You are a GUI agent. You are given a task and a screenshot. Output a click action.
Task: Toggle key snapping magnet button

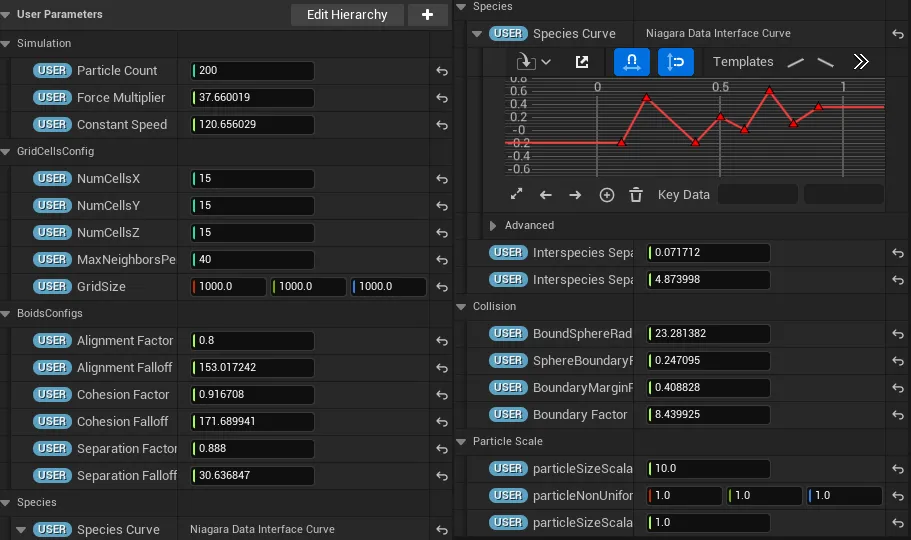[x=632, y=62]
